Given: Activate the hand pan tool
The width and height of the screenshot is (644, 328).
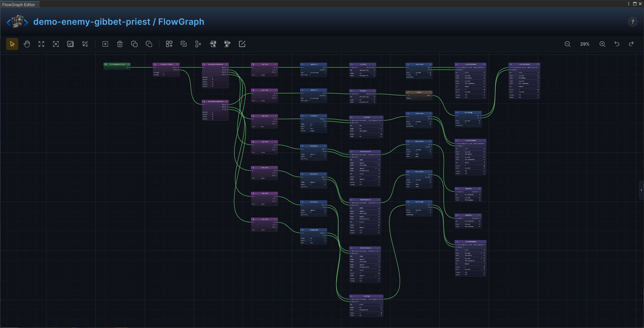Looking at the screenshot, I should pyautogui.click(x=27, y=44).
